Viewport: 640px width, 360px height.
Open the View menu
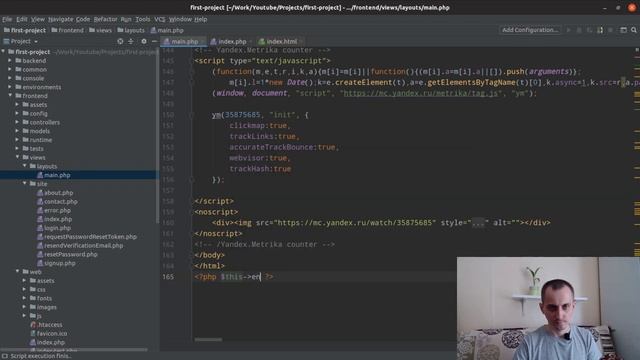click(38, 19)
